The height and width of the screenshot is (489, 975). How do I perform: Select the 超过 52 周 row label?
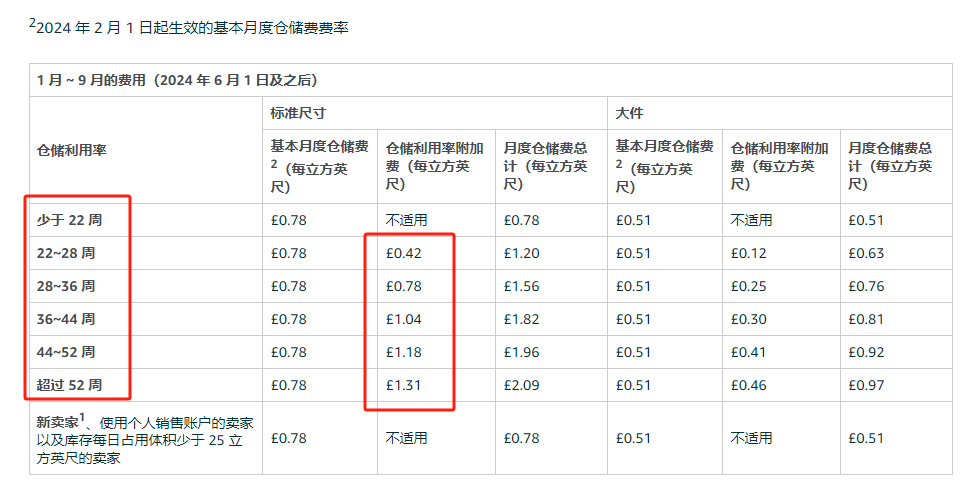click(x=69, y=385)
